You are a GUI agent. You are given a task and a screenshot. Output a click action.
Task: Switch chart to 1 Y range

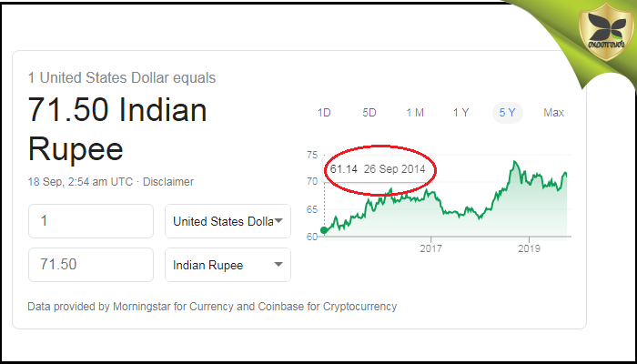point(461,113)
